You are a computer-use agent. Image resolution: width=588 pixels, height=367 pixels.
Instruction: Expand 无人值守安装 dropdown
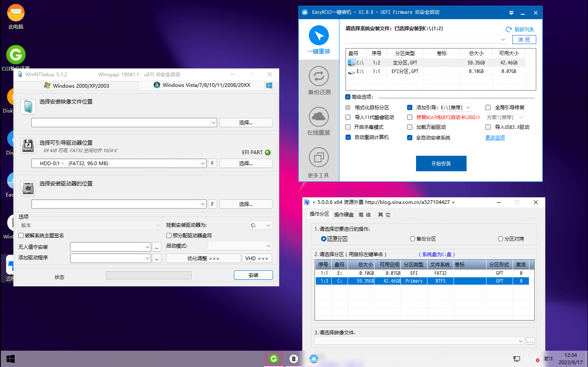(148, 247)
